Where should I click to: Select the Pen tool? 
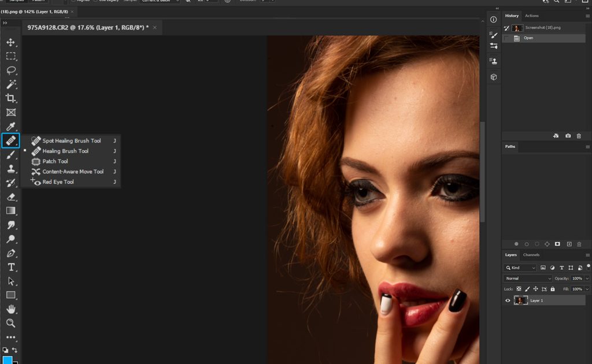click(x=10, y=253)
